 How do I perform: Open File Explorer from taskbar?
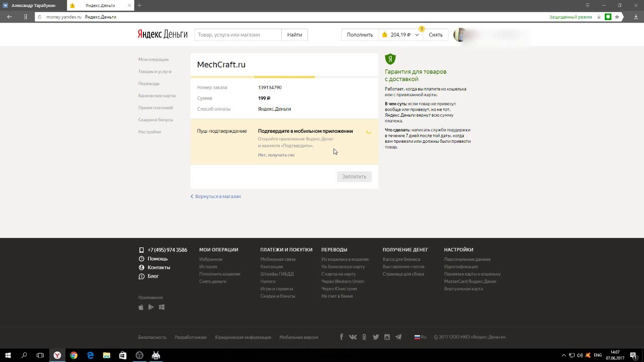(107, 355)
